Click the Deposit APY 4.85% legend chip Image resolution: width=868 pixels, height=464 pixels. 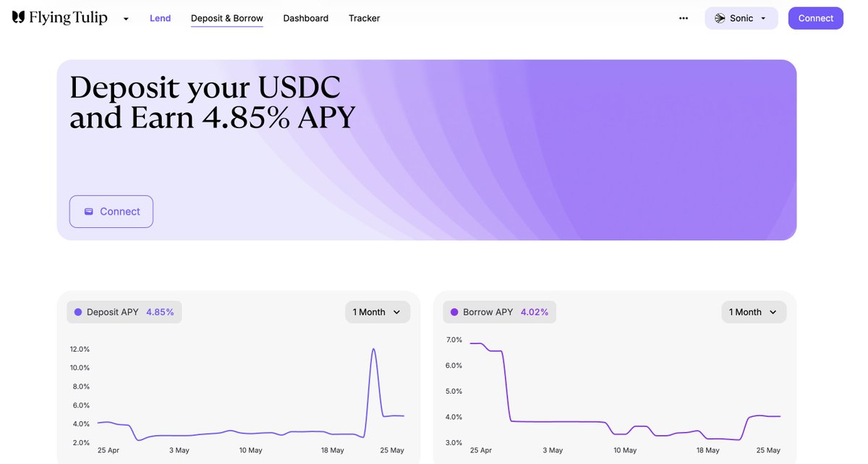click(x=124, y=312)
